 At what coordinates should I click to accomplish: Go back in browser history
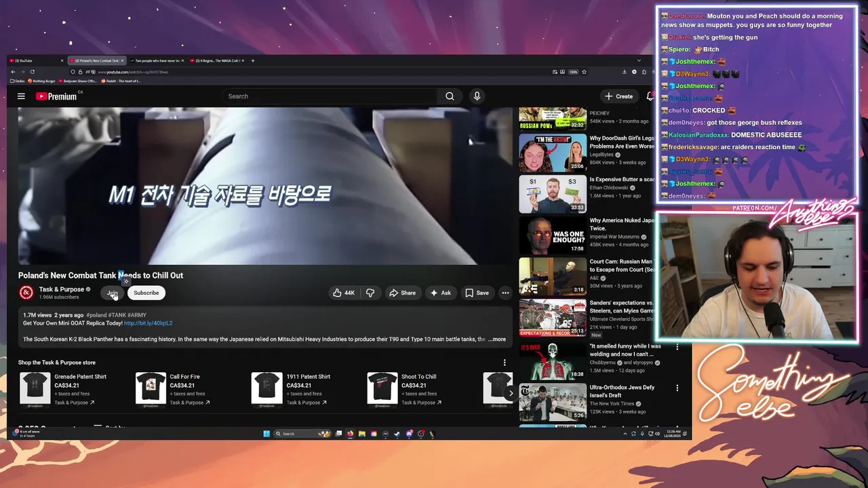tap(13, 72)
